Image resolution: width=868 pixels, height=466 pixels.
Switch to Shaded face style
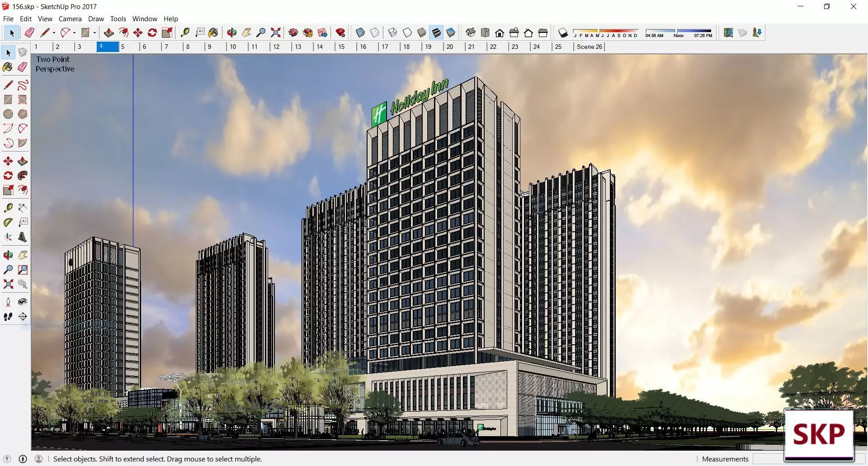[x=422, y=33]
